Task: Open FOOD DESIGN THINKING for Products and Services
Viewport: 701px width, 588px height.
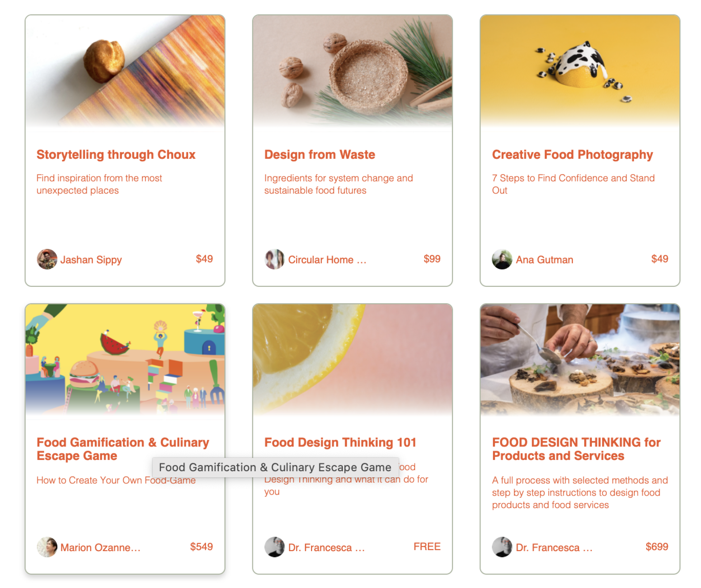Action: click(576, 449)
